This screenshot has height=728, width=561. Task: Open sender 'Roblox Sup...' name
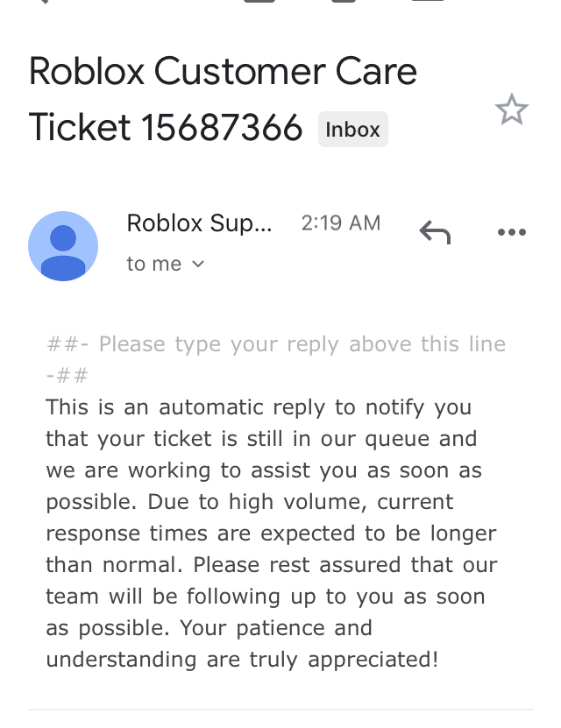200,223
